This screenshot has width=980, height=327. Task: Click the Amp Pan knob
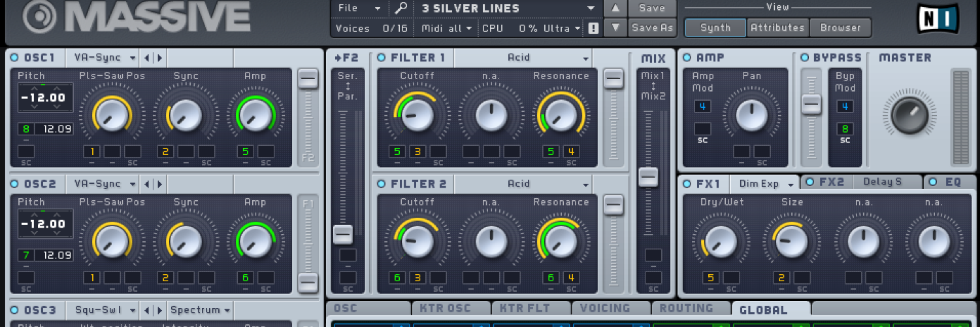click(751, 114)
